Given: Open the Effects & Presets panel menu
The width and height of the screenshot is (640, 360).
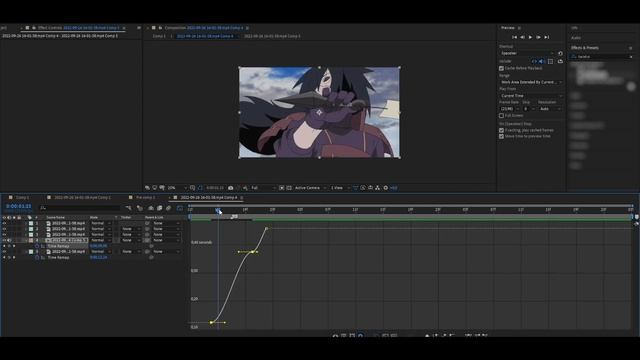Looking at the screenshot, I should (x=631, y=48).
